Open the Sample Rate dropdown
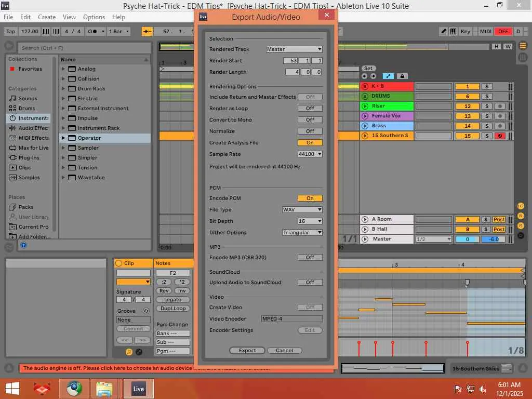Image resolution: width=532 pixels, height=399 pixels. (x=310, y=154)
